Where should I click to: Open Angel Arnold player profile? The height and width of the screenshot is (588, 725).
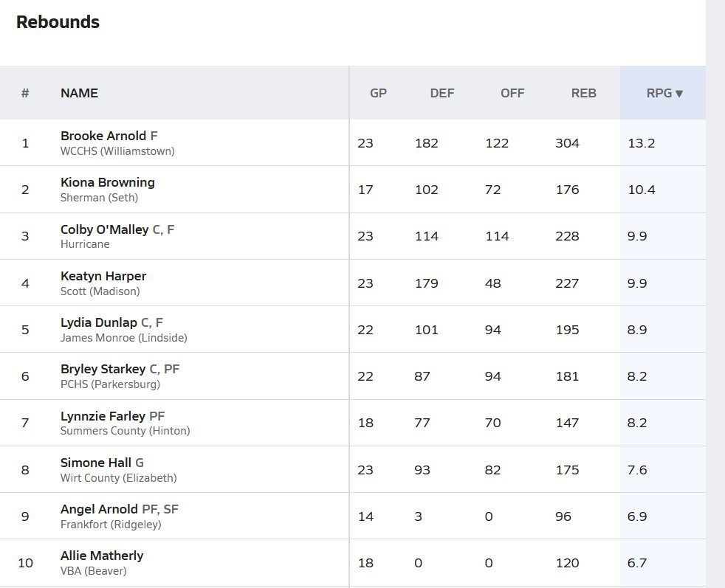[x=99, y=509]
